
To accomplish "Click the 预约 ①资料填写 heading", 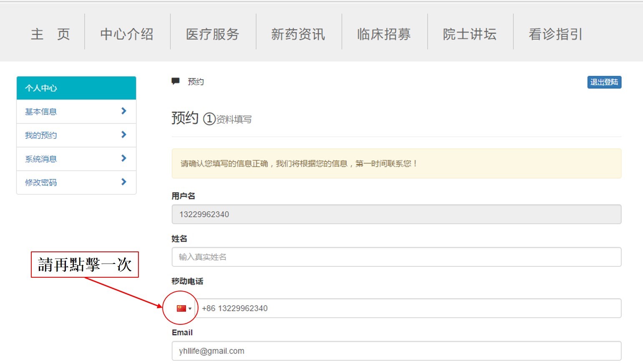I will 211,118.
